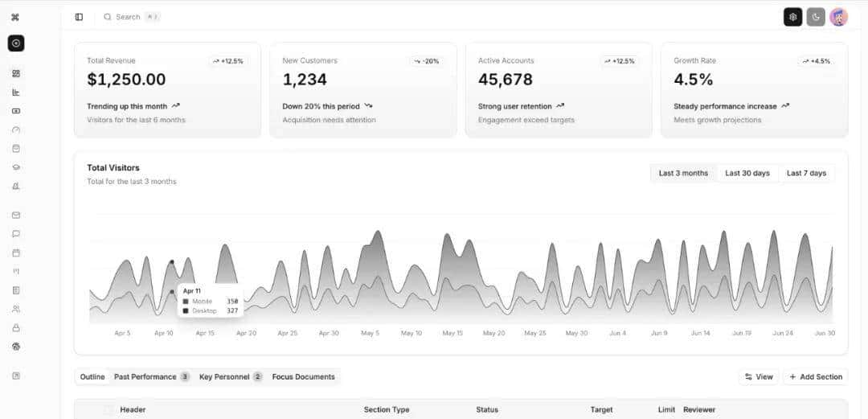Open the calendar sidebar icon
The width and height of the screenshot is (868, 419).
[x=16, y=253]
